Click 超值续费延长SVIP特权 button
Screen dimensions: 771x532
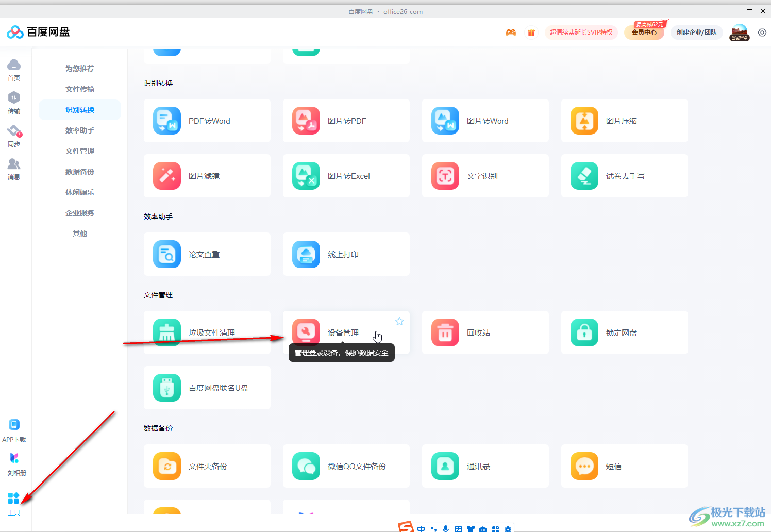coord(581,32)
